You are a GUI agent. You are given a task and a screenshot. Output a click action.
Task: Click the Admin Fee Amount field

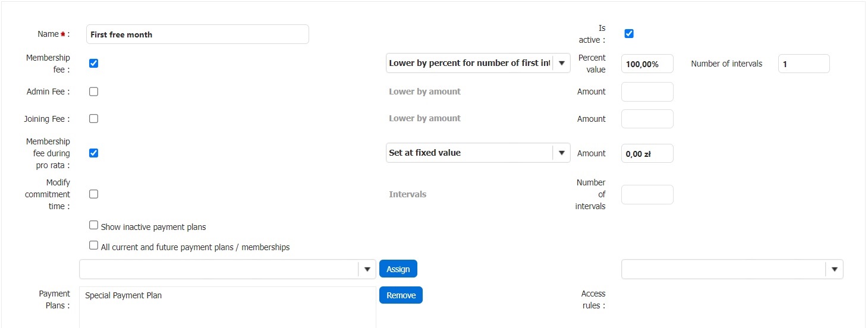point(647,92)
